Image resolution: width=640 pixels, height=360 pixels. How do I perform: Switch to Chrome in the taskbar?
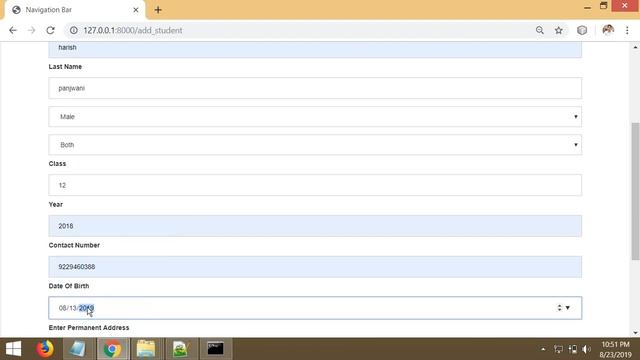pyautogui.click(x=112, y=349)
